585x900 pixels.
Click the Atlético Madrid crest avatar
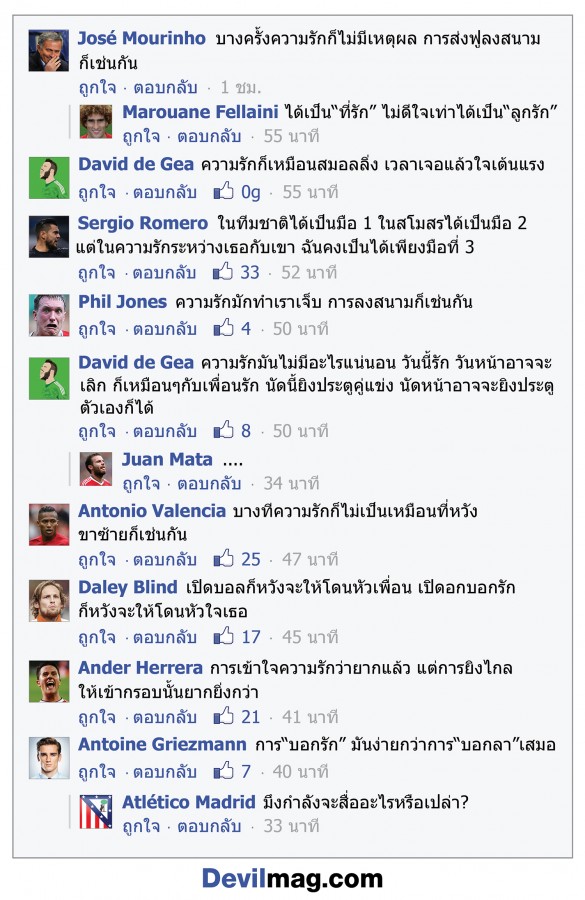click(95, 811)
